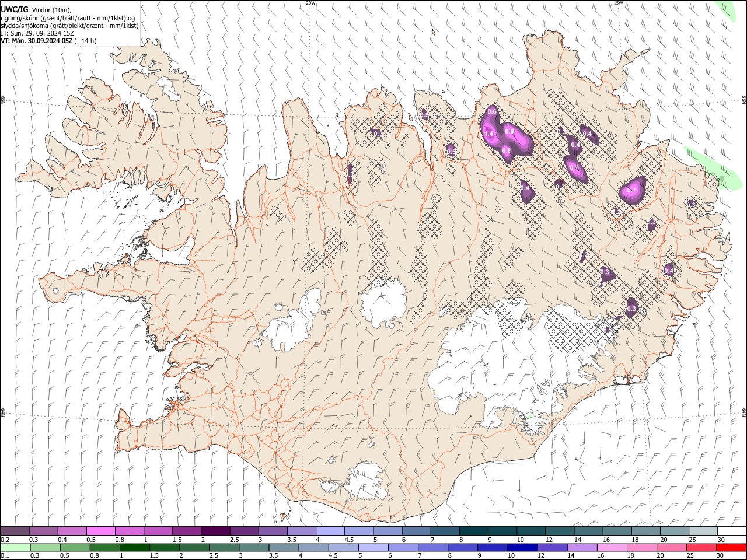747x560 pixels.
Task: Select the 0.8 green swatch in bottom legend row
Action: click(x=105, y=547)
